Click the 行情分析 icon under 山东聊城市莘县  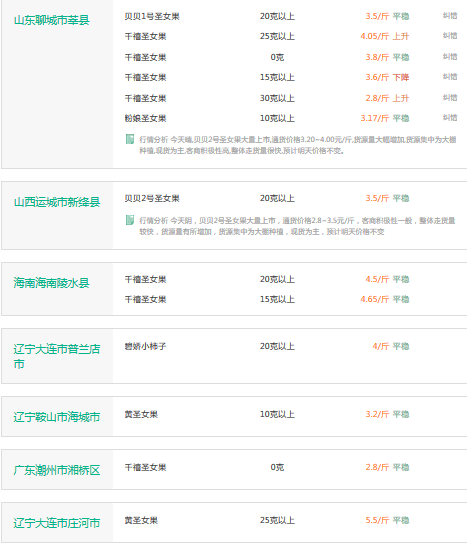tap(130, 139)
